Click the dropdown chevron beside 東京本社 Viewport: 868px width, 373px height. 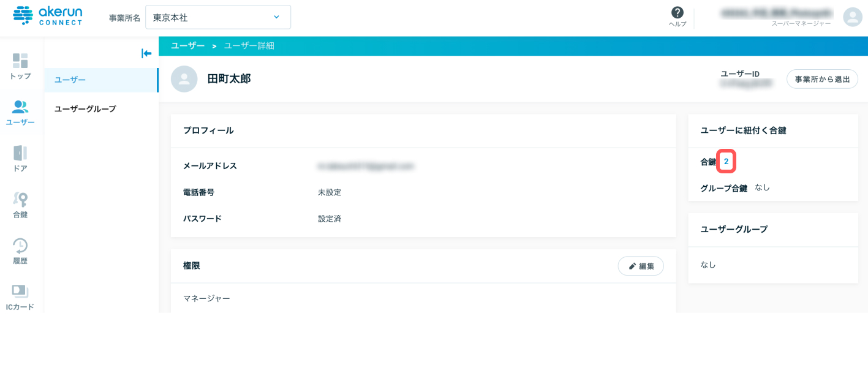pyautogui.click(x=276, y=17)
